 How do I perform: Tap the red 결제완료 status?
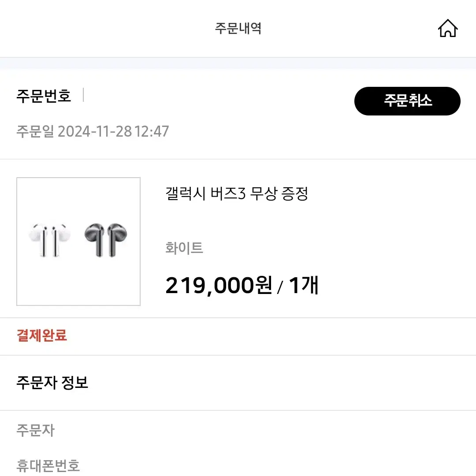(x=41, y=335)
